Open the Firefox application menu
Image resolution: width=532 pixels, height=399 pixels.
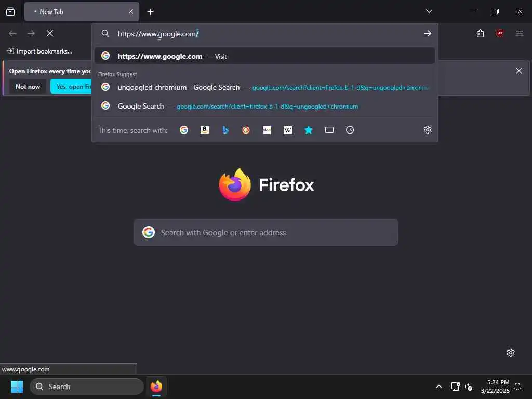tap(520, 33)
